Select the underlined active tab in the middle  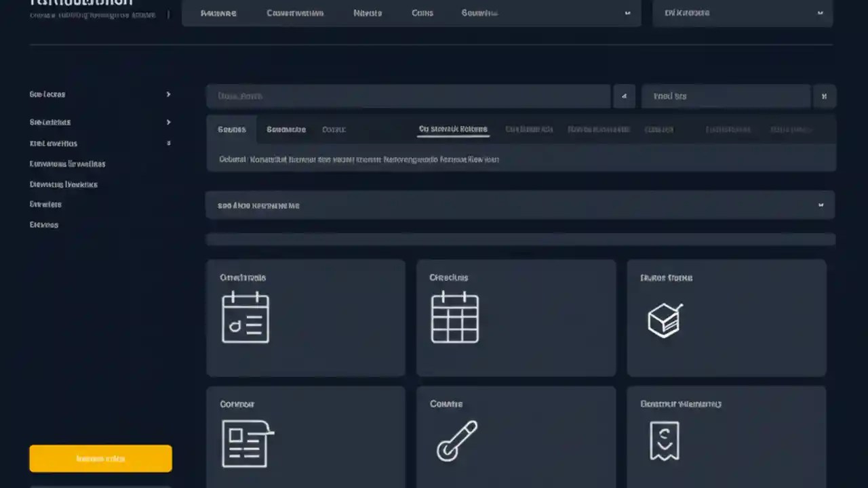452,129
